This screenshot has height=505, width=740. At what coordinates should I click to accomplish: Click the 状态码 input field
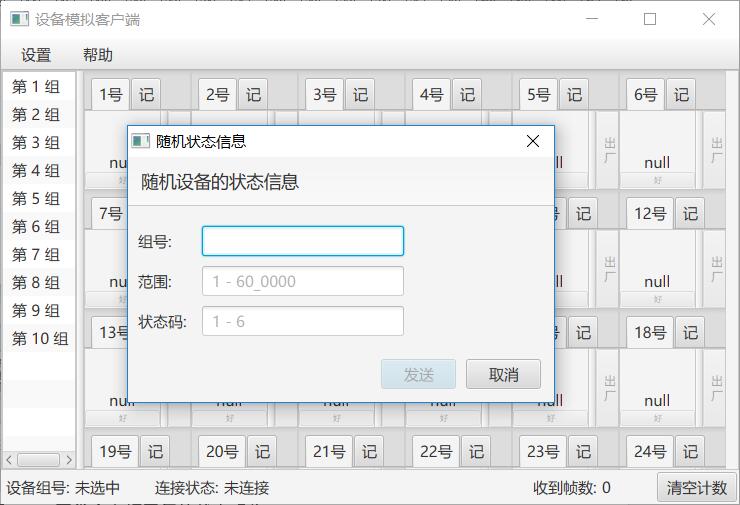coord(303,321)
